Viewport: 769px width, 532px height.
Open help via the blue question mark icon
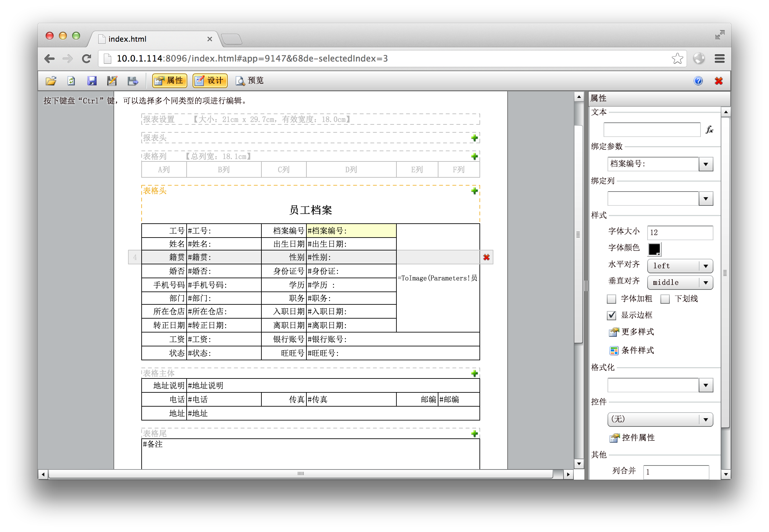click(698, 81)
